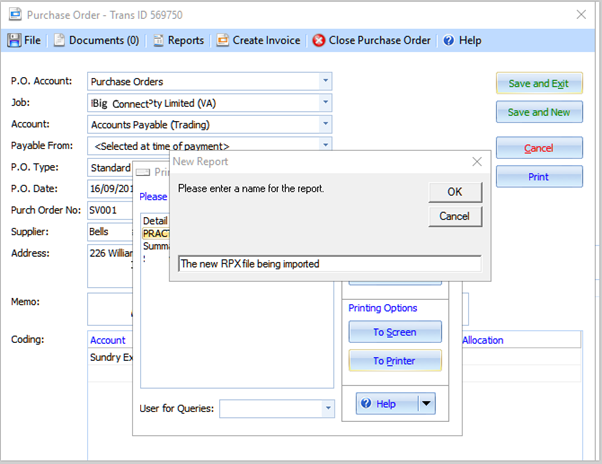Click the File save disk icon
The height and width of the screenshot is (464, 602).
14,41
